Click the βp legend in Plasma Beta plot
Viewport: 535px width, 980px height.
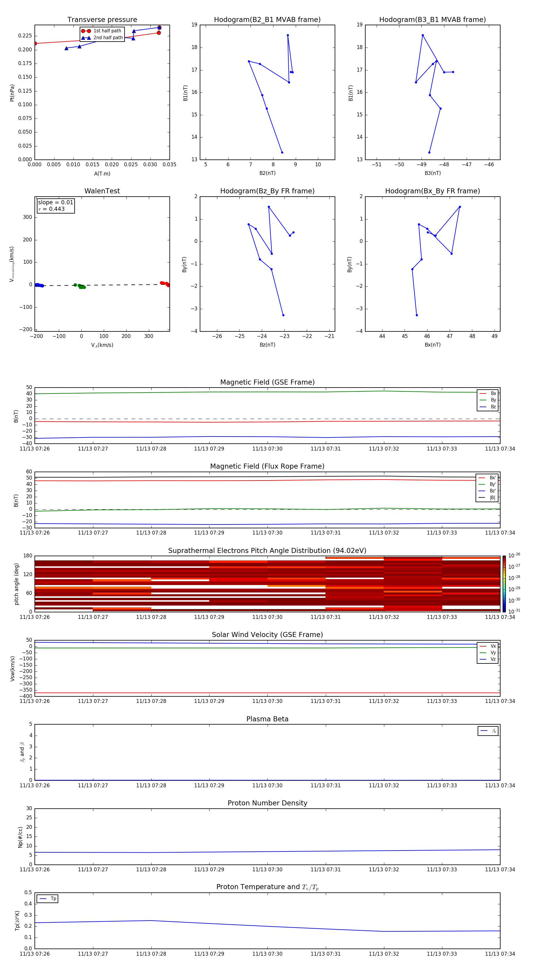[488, 731]
